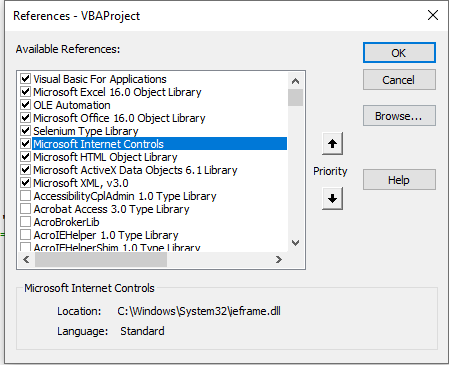This screenshot has width=449, height=365.
Task: Uncheck Visual Basic For Applications reference
Action: (x=26, y=79)
